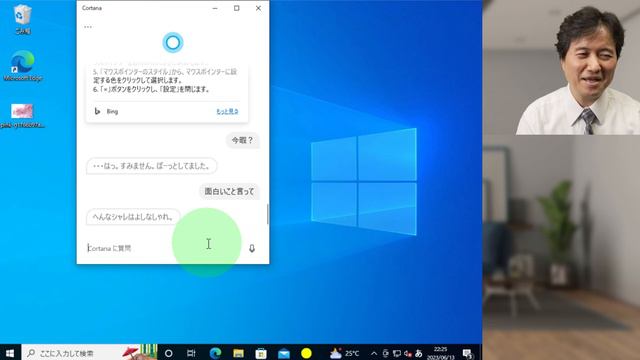Open Task View from the taskbar

tap(191, 353)
